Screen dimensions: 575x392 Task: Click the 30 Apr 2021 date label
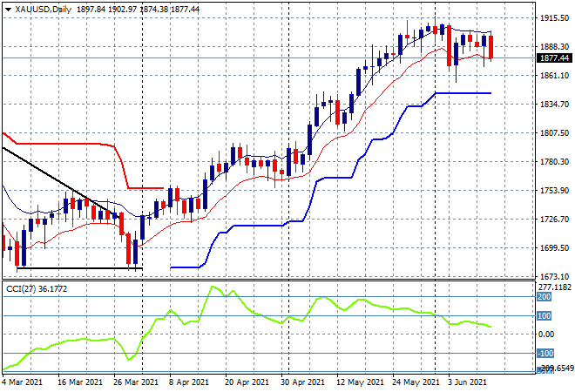click(x=302, y=382)
